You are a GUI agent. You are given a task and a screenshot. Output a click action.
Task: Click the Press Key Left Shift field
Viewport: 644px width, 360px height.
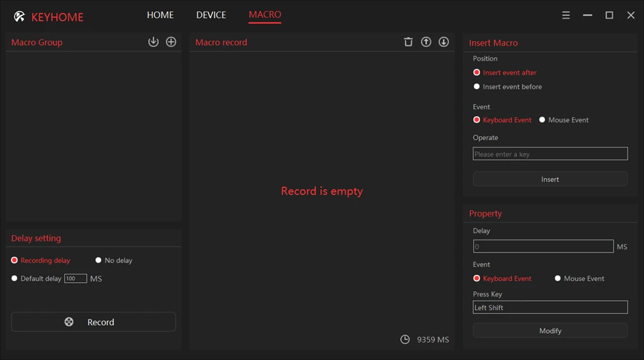550,307
